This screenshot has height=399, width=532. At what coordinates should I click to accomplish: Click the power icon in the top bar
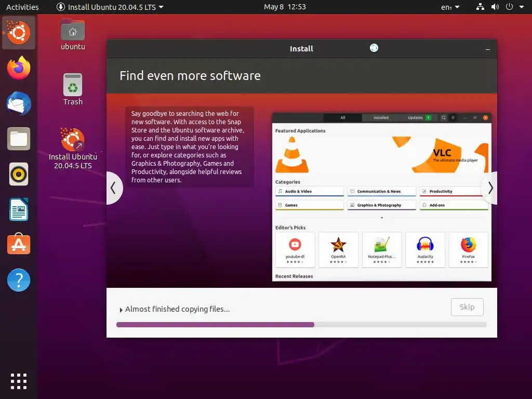(x=509, y=7)
